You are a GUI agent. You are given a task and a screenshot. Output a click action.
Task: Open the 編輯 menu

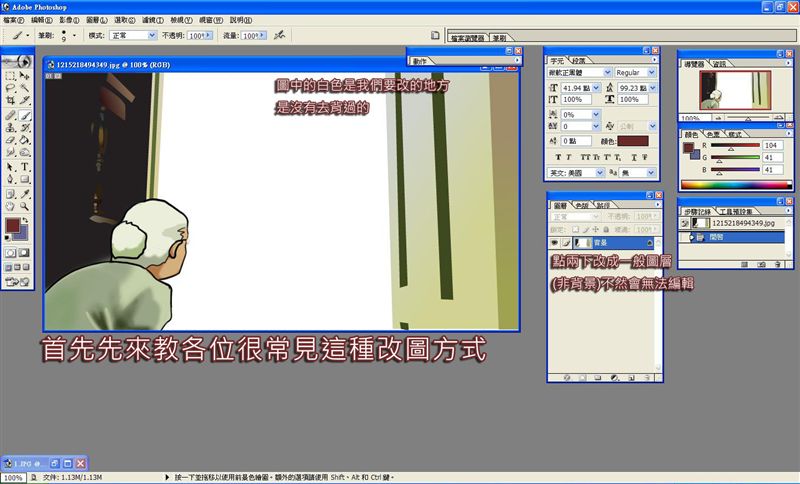(x=41, y=20)
